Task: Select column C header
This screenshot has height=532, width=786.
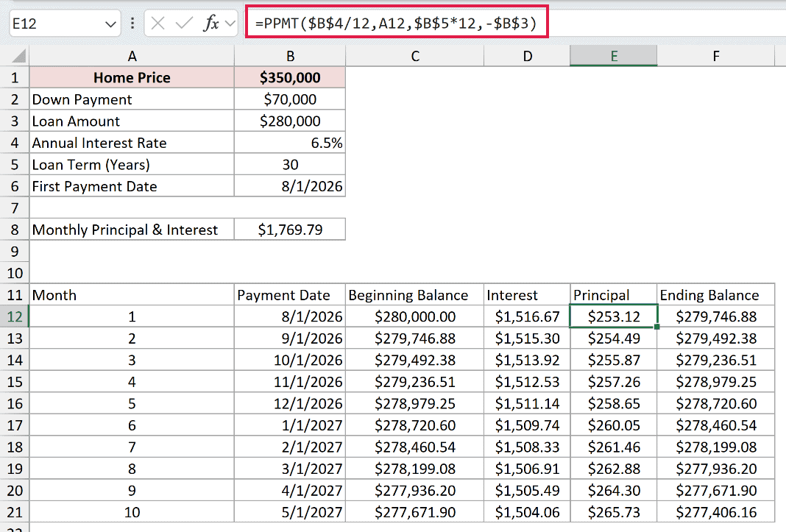Action: pos(414,56)
